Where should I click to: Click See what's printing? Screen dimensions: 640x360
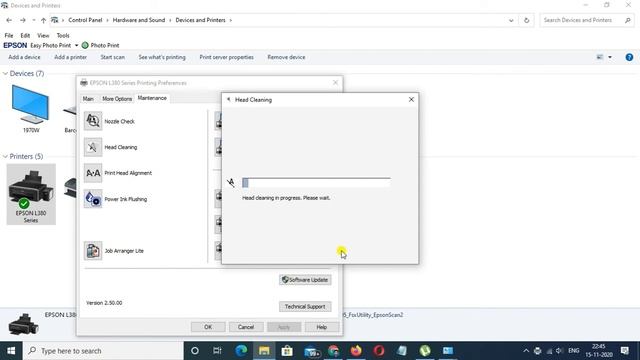[x=162, y=57]
